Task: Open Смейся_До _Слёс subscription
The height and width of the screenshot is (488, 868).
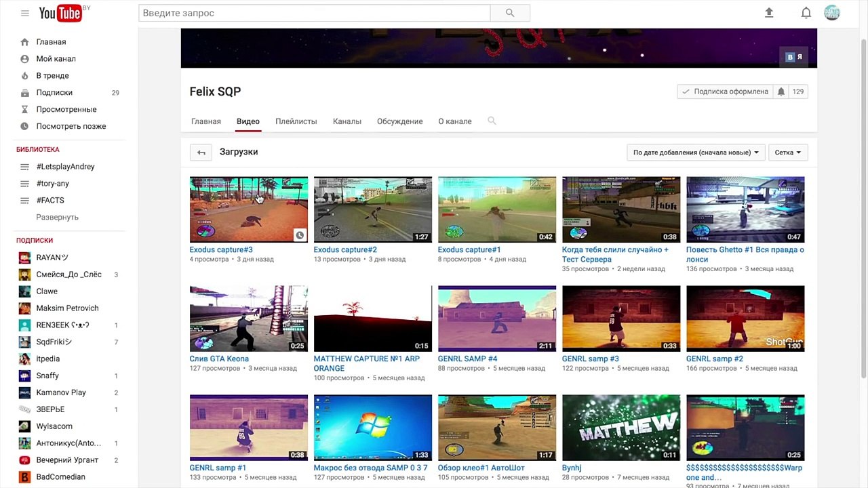Action: (68, 274)
